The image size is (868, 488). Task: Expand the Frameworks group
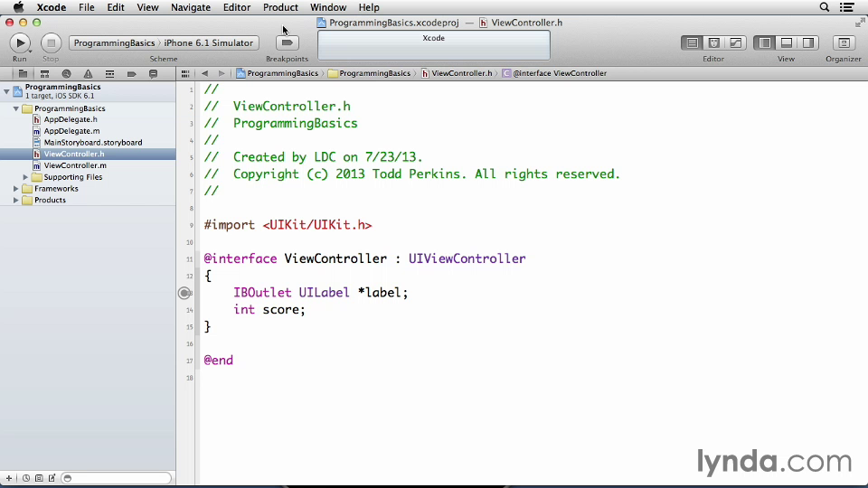click(x=16, y=189)
